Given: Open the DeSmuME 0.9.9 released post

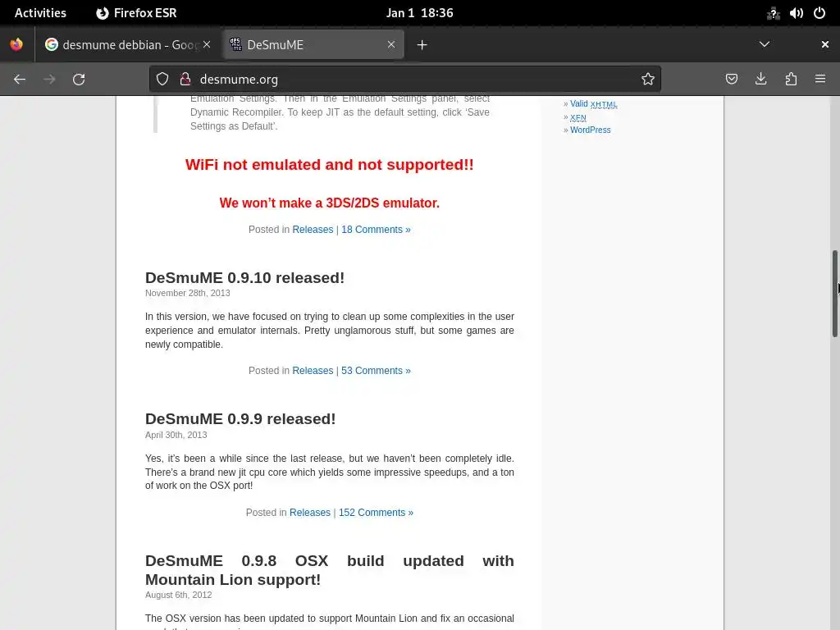Looking at the screenshot, I should pyautogui.click(x=240, y=419).
